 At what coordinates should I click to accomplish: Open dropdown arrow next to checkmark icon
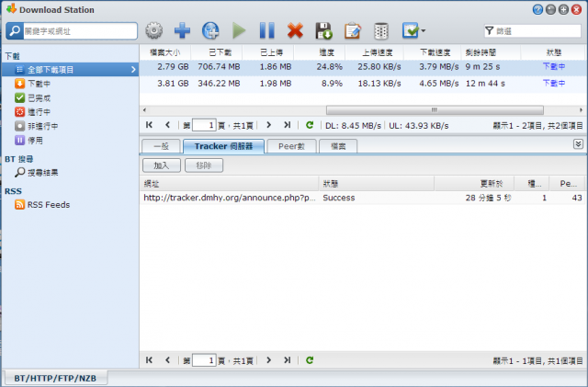point(424,30)
